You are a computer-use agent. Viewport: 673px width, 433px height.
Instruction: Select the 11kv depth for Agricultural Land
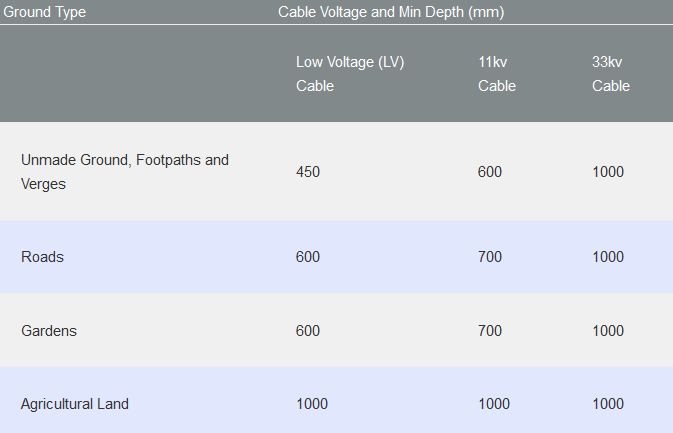point(494,404)
